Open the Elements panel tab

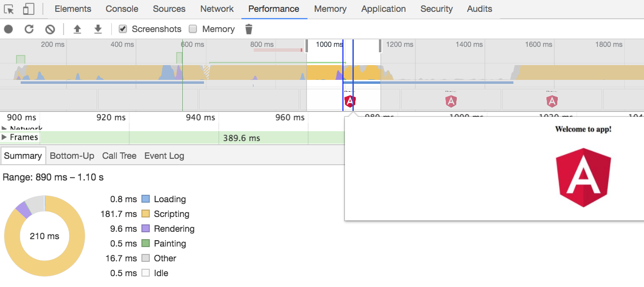tap(73, 9)
